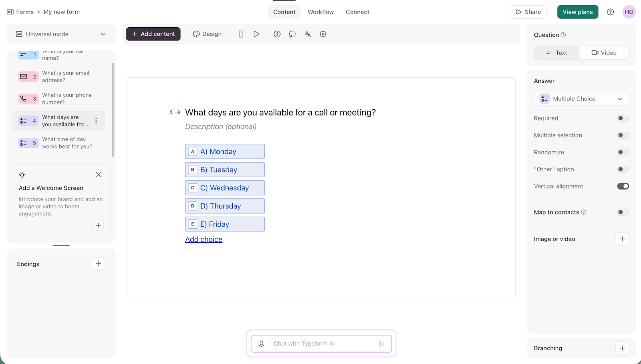The width and height of the screenshot is (641, 364).
Task: Enable Multiple selection toggle
Action: coord(622,135)
